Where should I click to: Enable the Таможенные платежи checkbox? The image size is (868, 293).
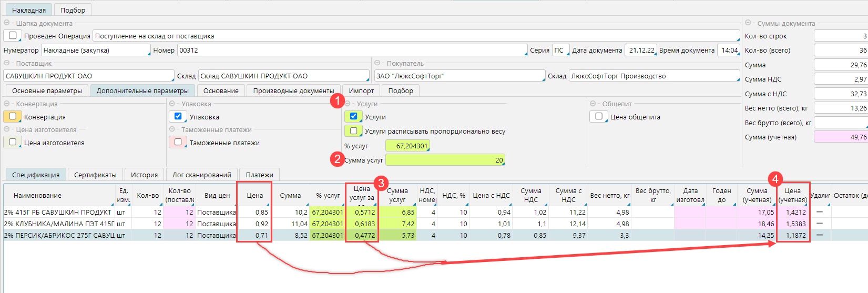click(178, 142)
